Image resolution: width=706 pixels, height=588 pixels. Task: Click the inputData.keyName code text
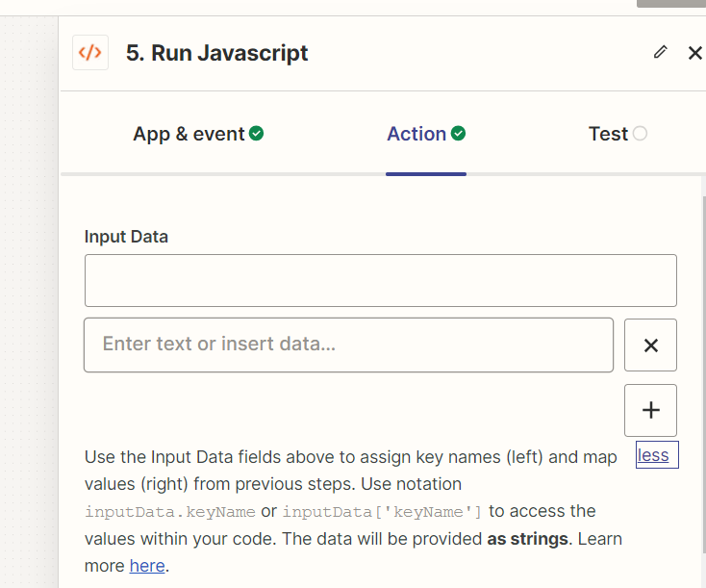pyautogui.click(x=170, y=512)
